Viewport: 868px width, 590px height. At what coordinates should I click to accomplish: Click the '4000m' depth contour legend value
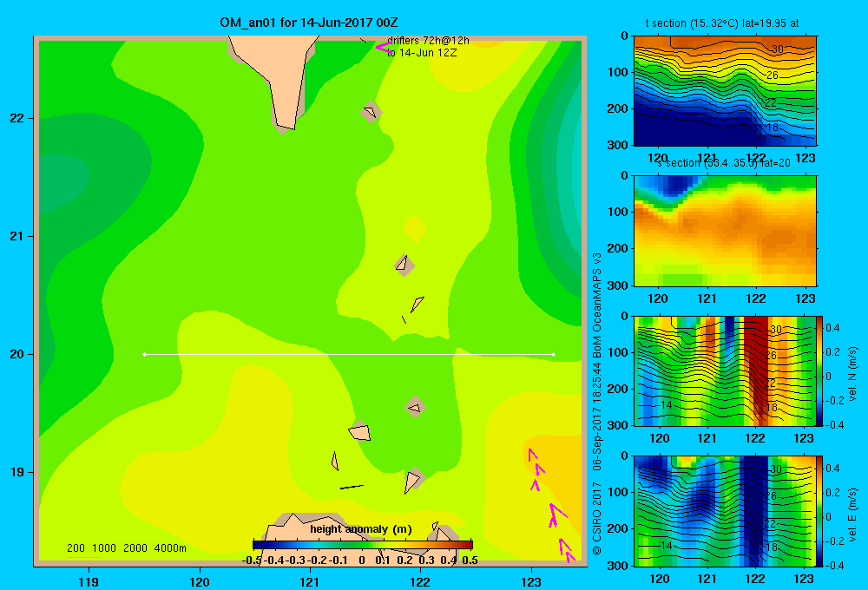click(170, 548)
